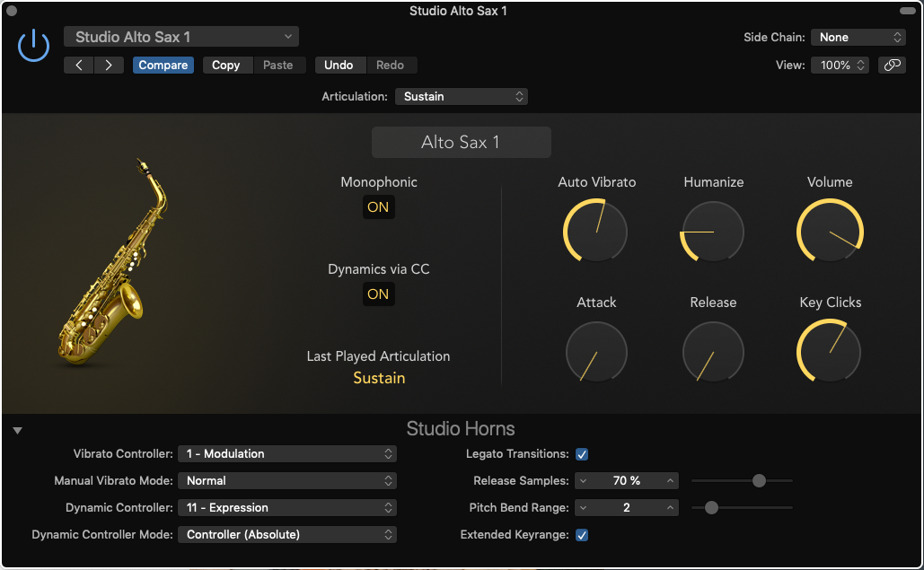The height and width of the screenshot is (570, 924).
Task: Open the Manual Vibrato Mode dropdown
Action: click(x=287, y=480)
